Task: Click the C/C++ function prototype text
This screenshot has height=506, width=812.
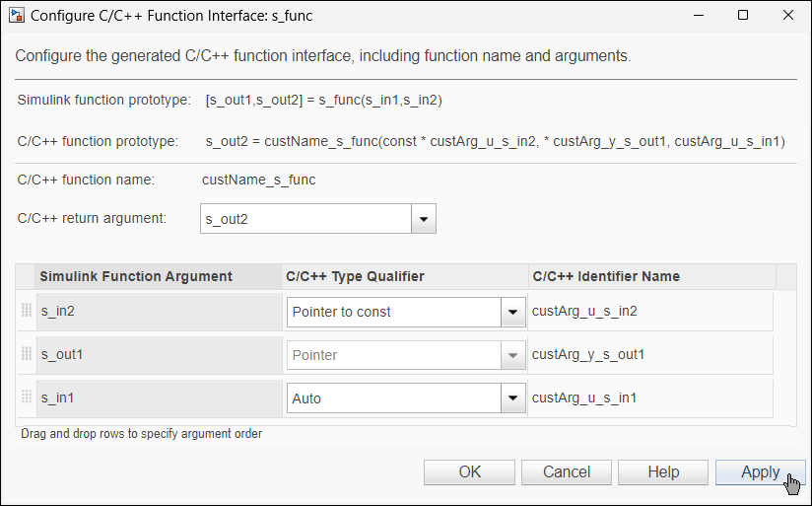Action: coord(495,141)
